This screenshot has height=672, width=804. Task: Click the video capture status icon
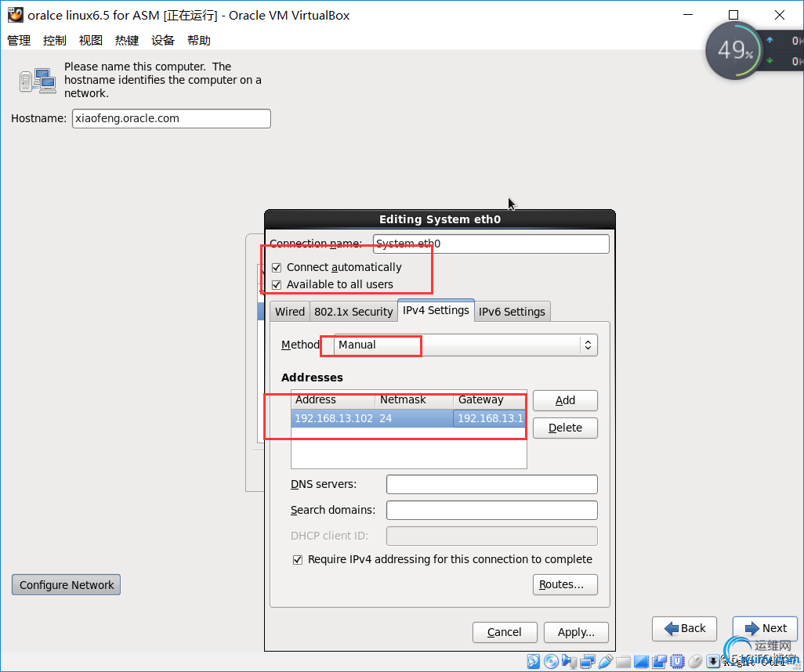[659, 661]
